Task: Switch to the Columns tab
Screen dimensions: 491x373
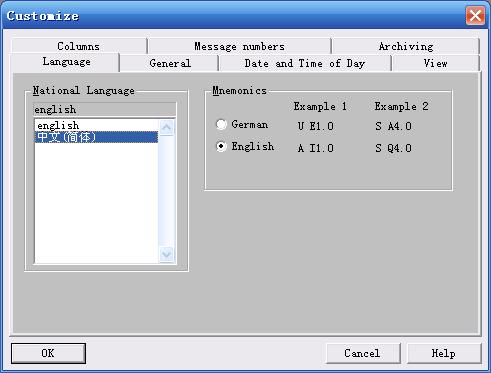Action: tap(79, 46)
